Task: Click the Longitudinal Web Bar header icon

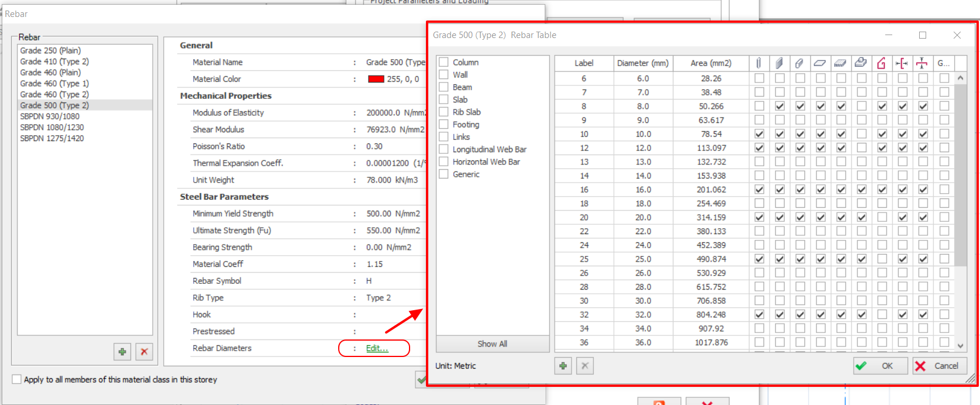Action: tap(902, 63)
